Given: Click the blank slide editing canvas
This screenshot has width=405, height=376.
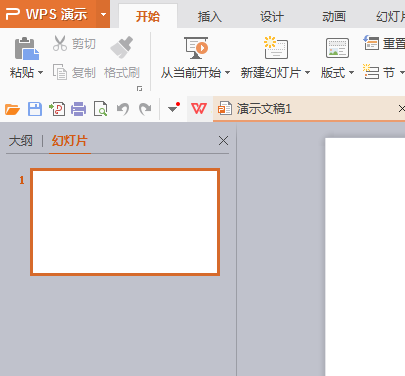Looking at the screenshot, I should (365, 257).
